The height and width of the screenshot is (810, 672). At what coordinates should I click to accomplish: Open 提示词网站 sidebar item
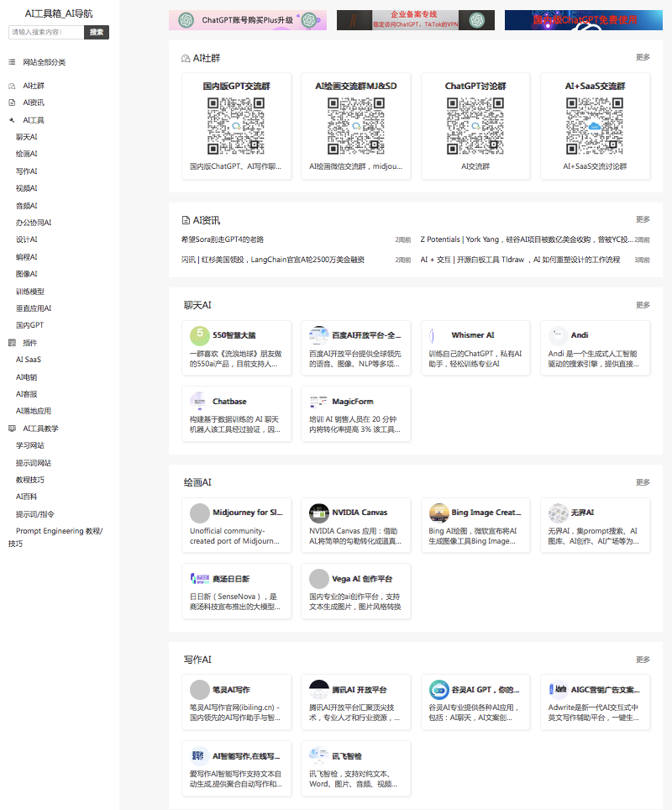point(33,463)
